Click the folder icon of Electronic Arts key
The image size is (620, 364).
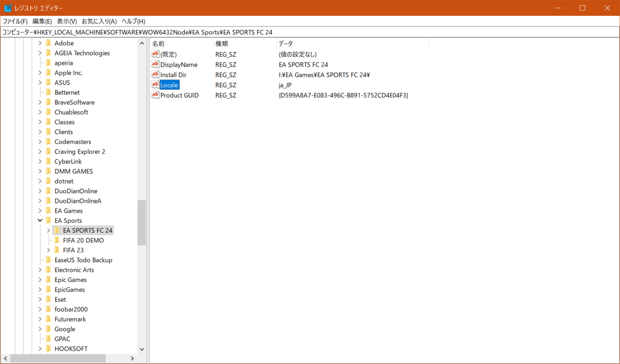49,270
